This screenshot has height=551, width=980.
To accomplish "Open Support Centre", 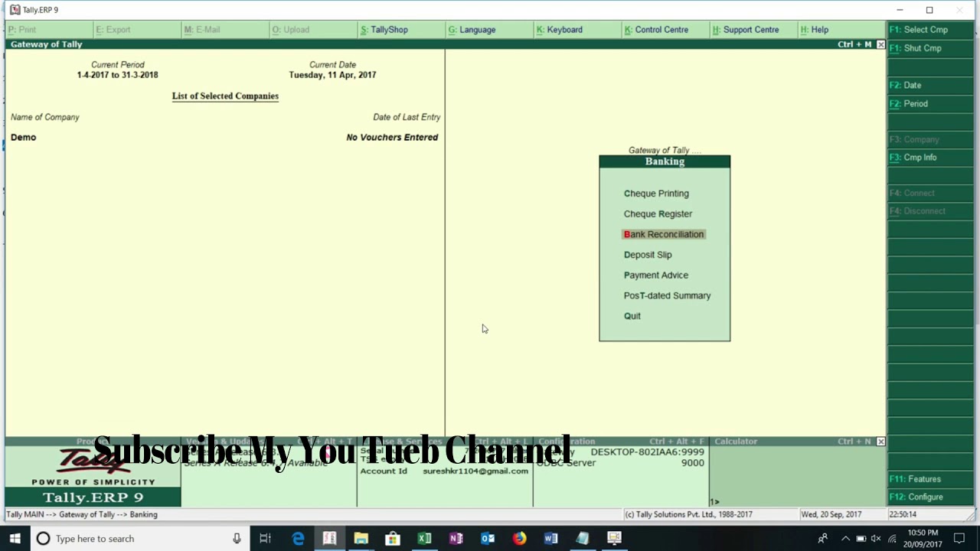I will point(745,30).
